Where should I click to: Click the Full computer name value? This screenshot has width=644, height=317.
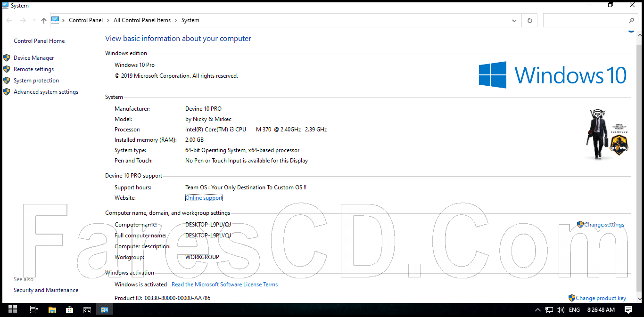(208, 236)
